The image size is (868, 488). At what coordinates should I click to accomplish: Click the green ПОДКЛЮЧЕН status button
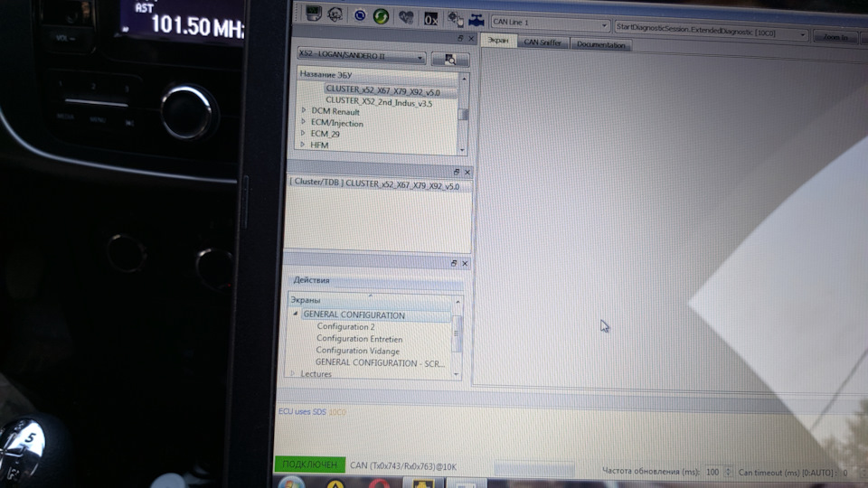[309, 465]
